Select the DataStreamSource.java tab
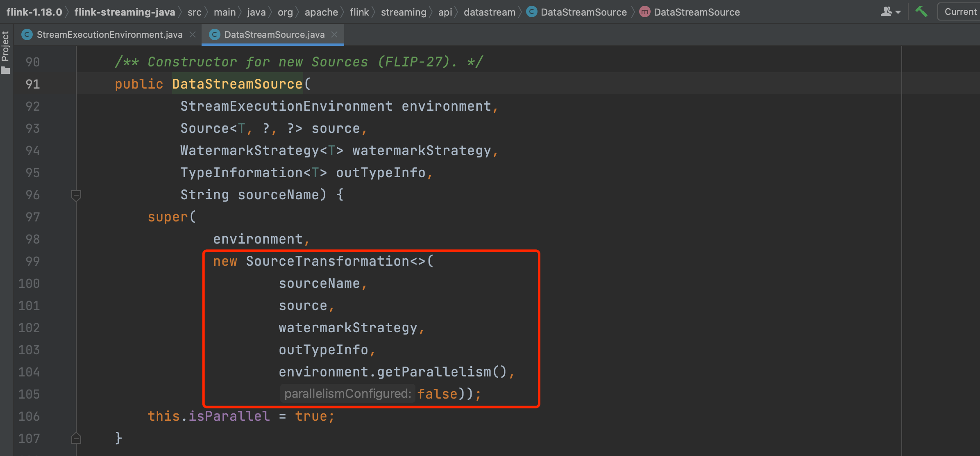980x456 pixels. (x=274, y=35)
